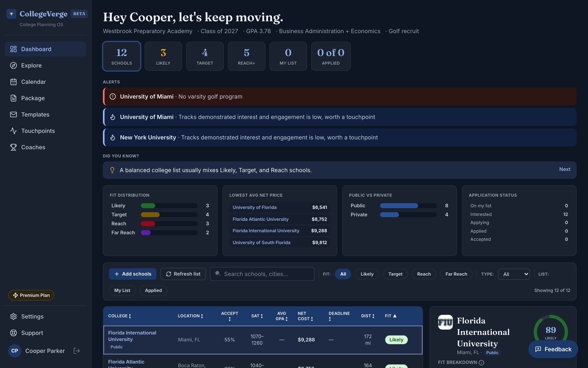Click the Touchpoints activity icon

[13, 131]
